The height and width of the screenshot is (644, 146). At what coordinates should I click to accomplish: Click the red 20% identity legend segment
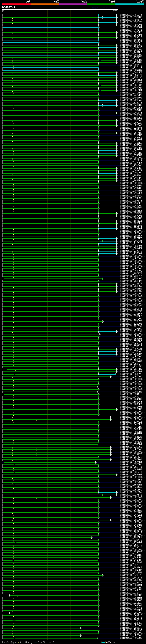(x=16, y=4)
